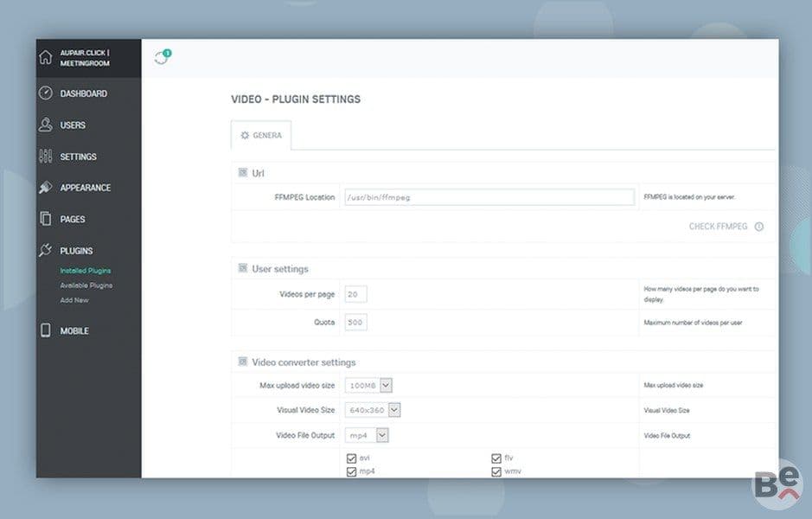Screen dimensions: 812x519
Task: Toggle the wmv format checkbox
Action: [496, 471]
